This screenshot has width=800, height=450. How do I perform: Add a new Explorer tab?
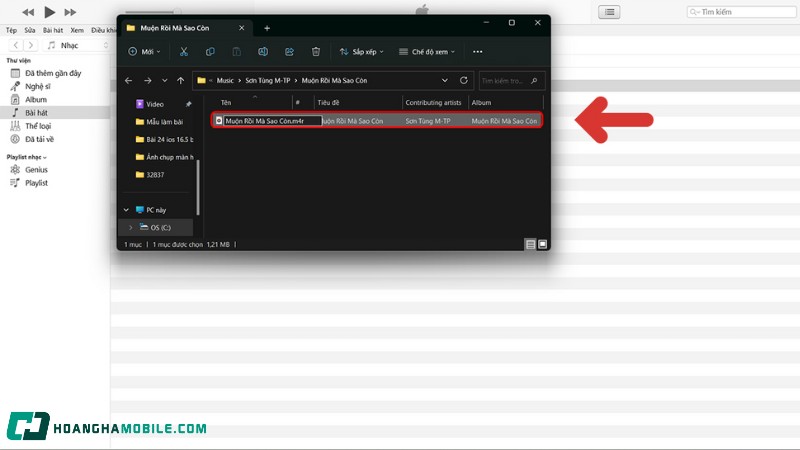(x=267, y=28)
